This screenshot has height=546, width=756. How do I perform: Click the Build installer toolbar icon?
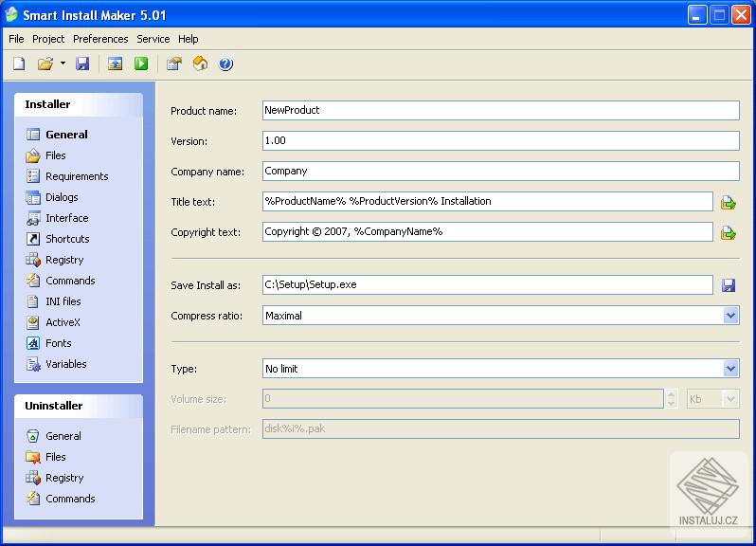coord(115,64)
